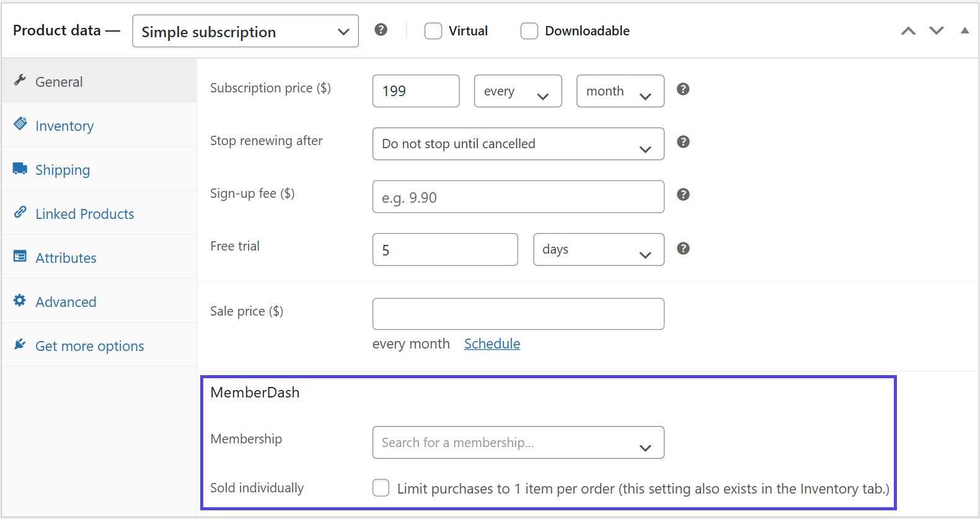Click the 'Free trial' label
This screenshot has height=519, width=980.
[x=235, y=246]
